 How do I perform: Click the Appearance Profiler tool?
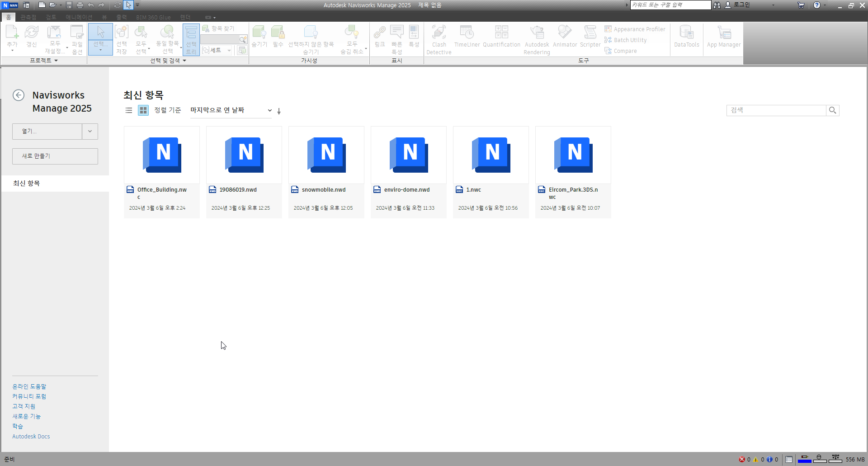tap(635, 29)
